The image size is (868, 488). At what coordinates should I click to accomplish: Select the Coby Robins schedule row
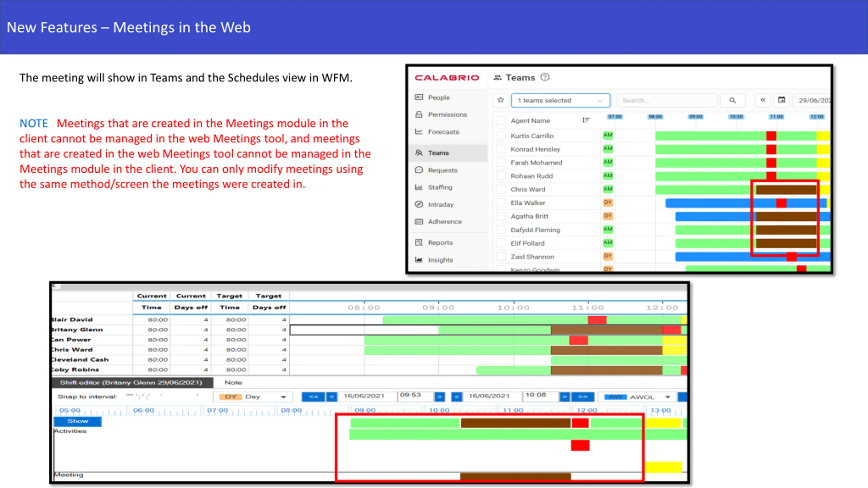(x=370, y=370)
